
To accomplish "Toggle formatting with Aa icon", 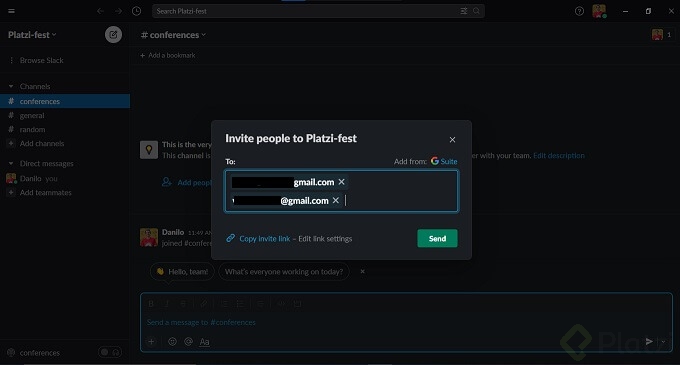I will tap(204, 342).
